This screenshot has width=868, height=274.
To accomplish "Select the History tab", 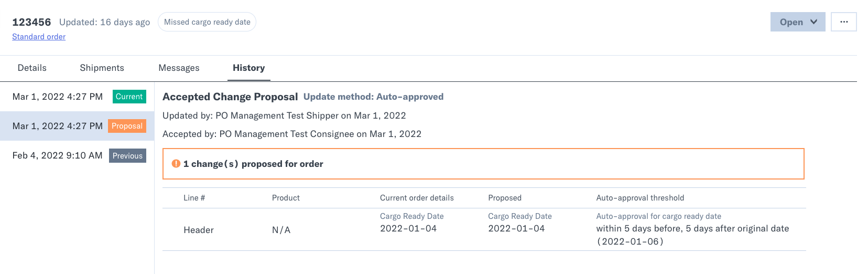I will 248,68.
